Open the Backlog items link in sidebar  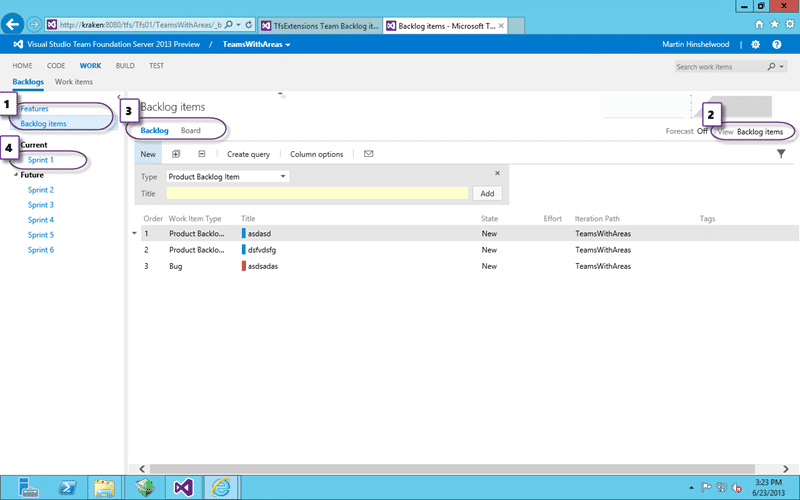point(43,123)
